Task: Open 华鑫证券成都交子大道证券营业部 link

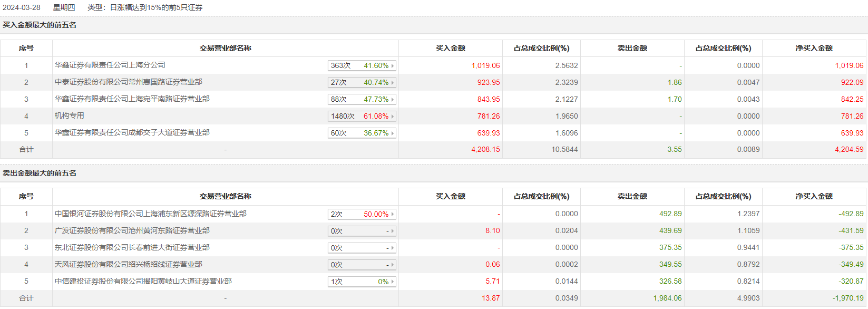Action: 132,132
